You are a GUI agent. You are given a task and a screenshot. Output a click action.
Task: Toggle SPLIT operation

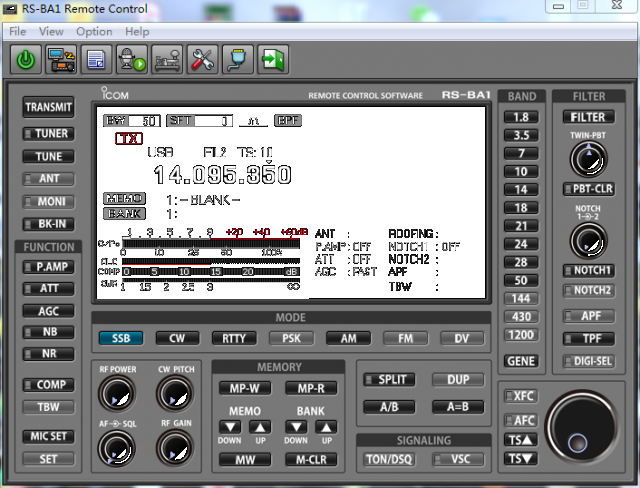pos(389,380)
